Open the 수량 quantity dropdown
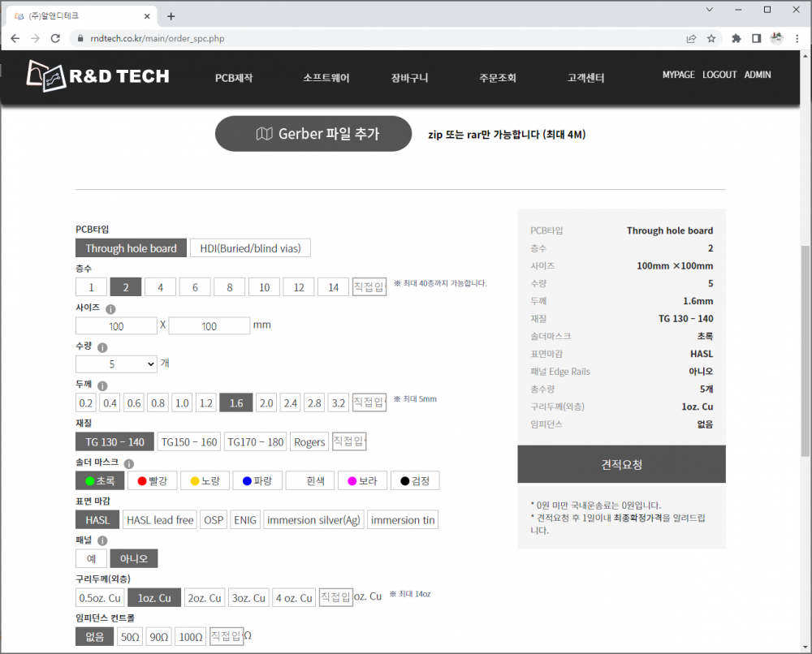Screen dimensions: 812x654 point(116,364)
